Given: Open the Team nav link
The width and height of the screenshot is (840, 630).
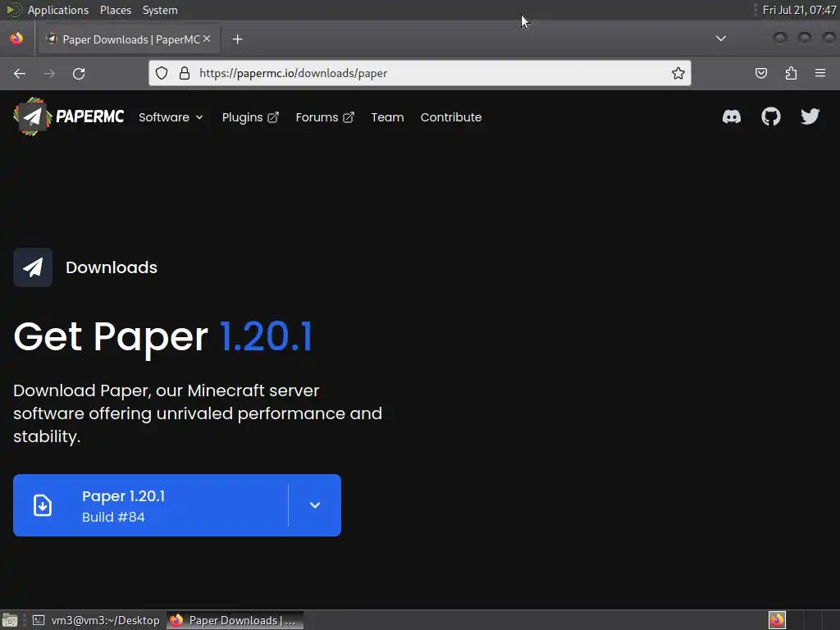Looking at the screenshot, I should [x=387, y=117].
